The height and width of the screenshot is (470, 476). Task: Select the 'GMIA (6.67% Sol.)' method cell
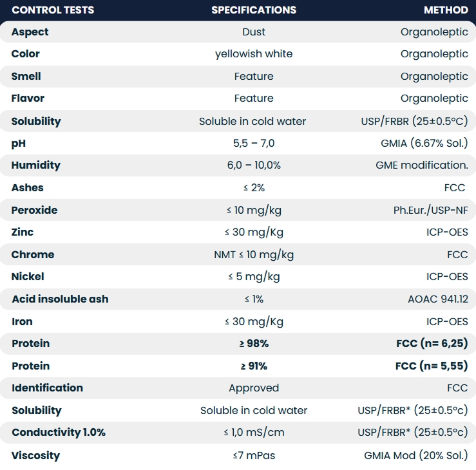(424, 143)
